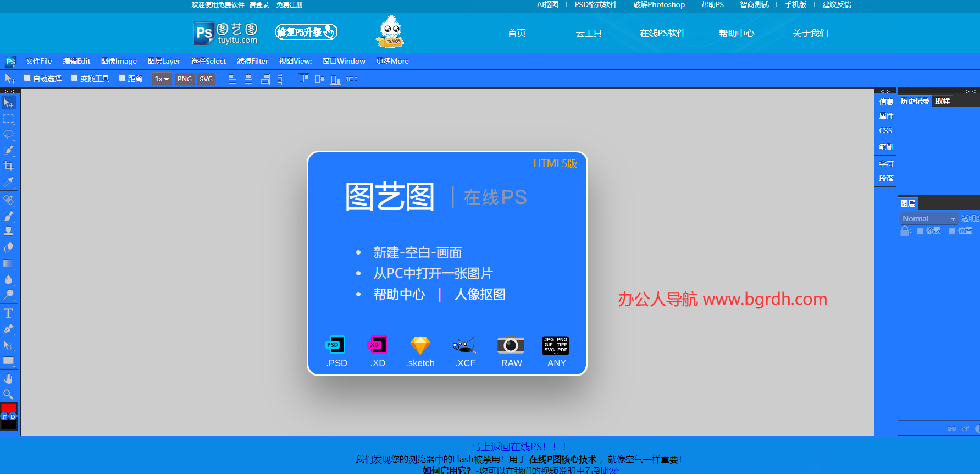Image resolution: width=980 pixels, height=474 pixels.
Task: Select the Healing Brush bandage tool
Action: 9,200
